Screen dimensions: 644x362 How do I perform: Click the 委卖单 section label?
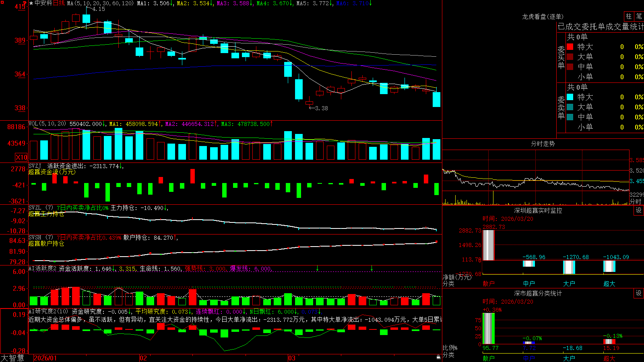561,107
